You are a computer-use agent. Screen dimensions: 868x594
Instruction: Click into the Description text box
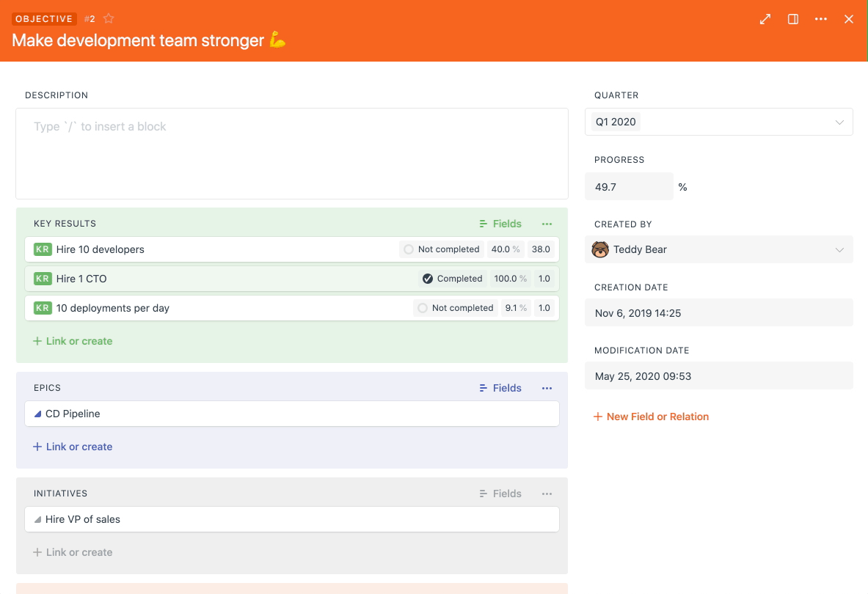291,153
